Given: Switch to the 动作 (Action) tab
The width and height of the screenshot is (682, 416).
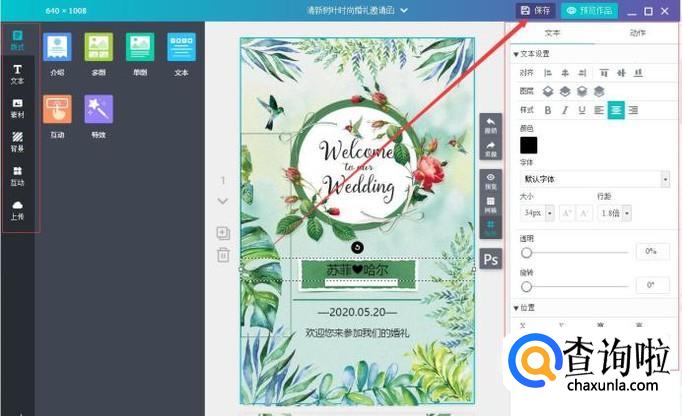Looking at the screenshot, I should coord(637,33).
